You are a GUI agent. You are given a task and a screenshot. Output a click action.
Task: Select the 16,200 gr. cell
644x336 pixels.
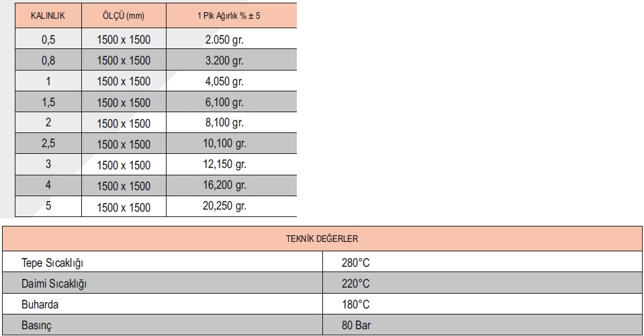[x=224, y=185]
